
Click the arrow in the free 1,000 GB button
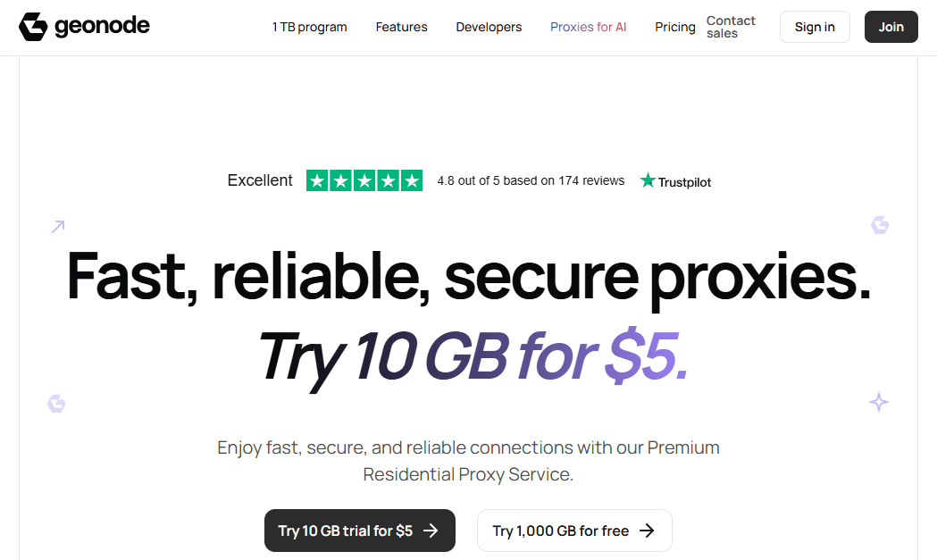coord(648,531)
